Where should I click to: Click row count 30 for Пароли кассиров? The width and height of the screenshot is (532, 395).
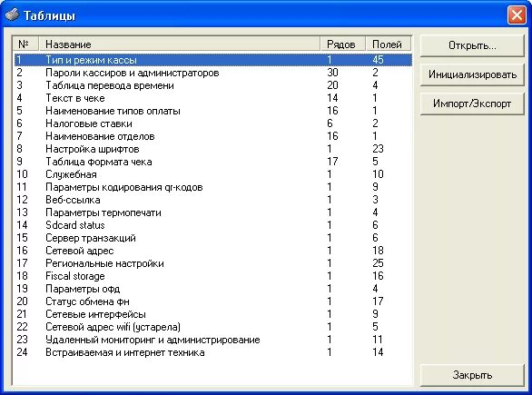[332, 73]
